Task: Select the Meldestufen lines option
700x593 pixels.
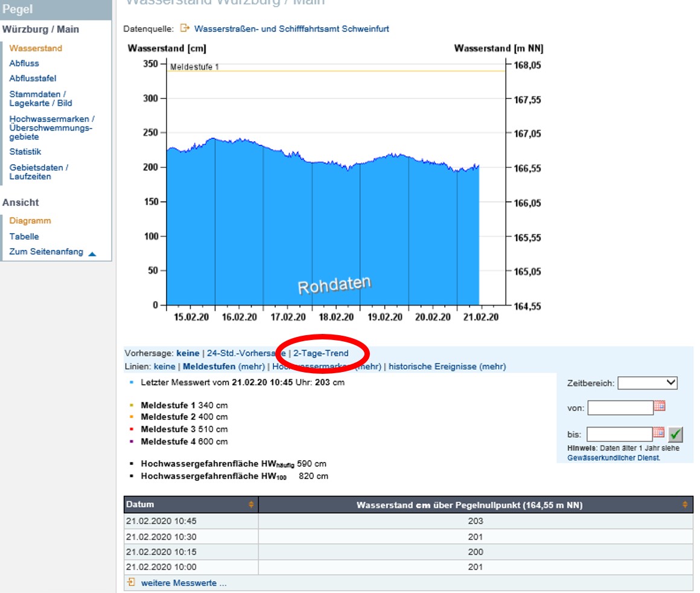Action: pos(209,367)
